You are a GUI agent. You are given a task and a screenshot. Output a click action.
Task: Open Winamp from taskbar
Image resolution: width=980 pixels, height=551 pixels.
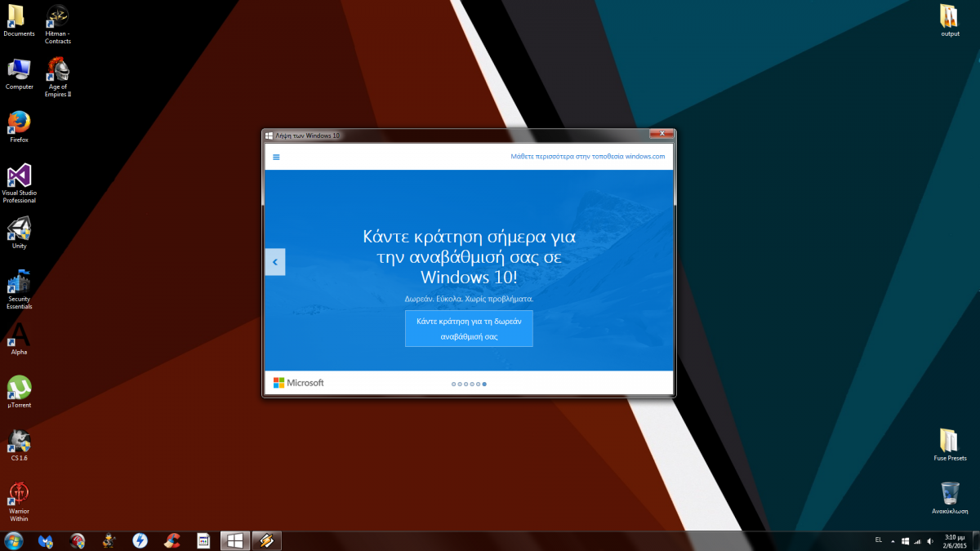pyautogui.click(x=267, y=540)
